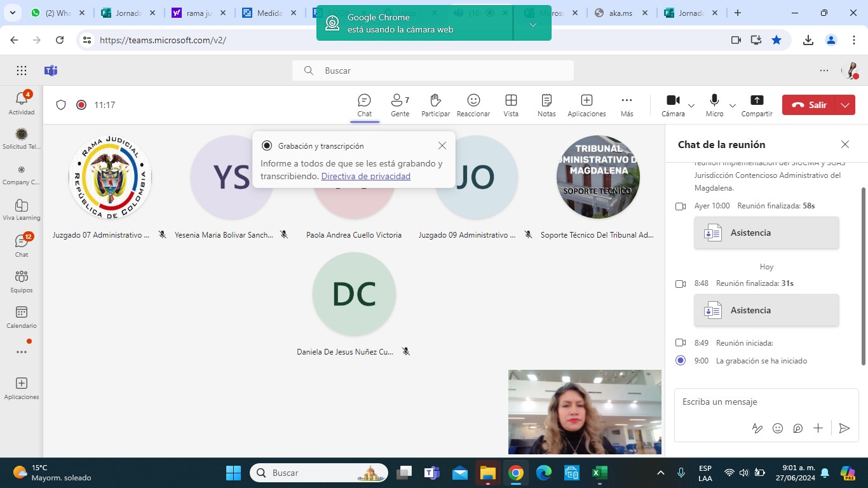The image size is (868, 488).
Task: Open the Loop components icon in compose
Action: point(798,428)
